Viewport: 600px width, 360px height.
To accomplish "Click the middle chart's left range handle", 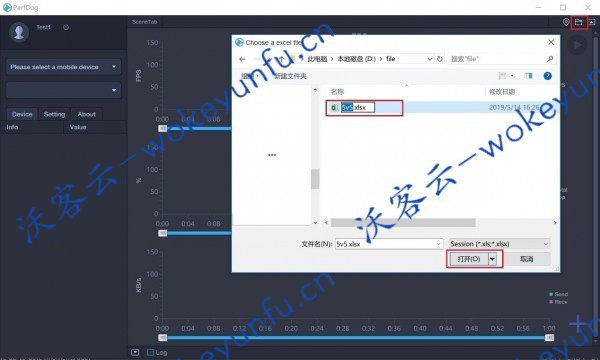I will [x=163, y=233].
